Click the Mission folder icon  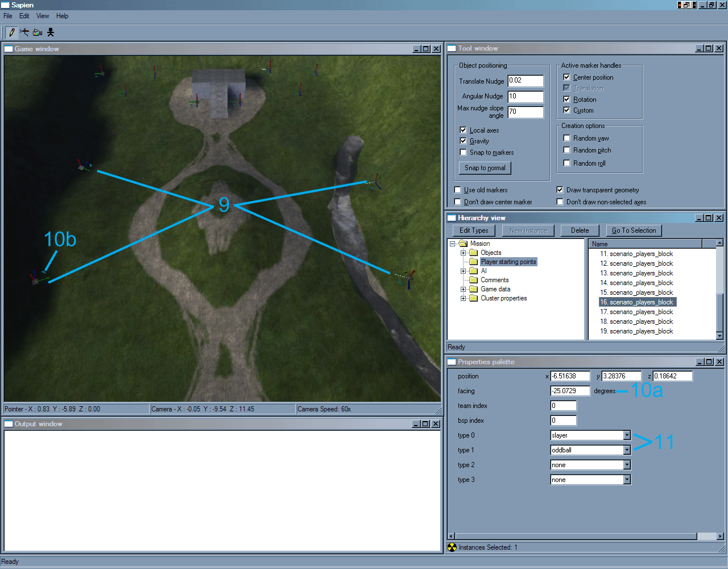coord(463,244)
